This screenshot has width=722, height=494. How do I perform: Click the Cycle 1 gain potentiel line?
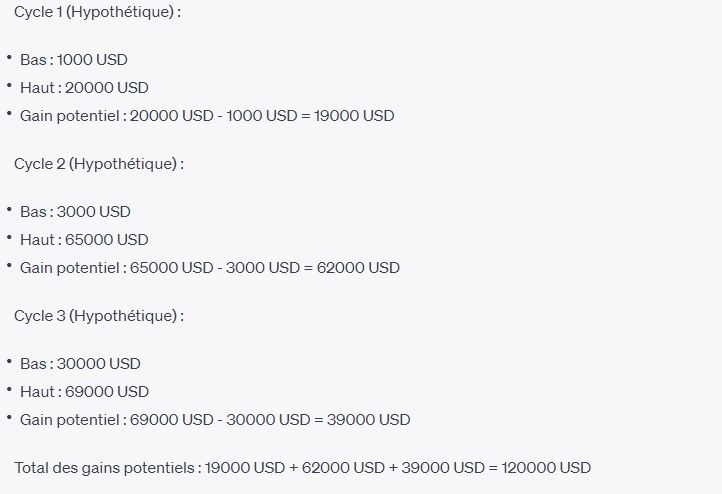click(207, 116)
